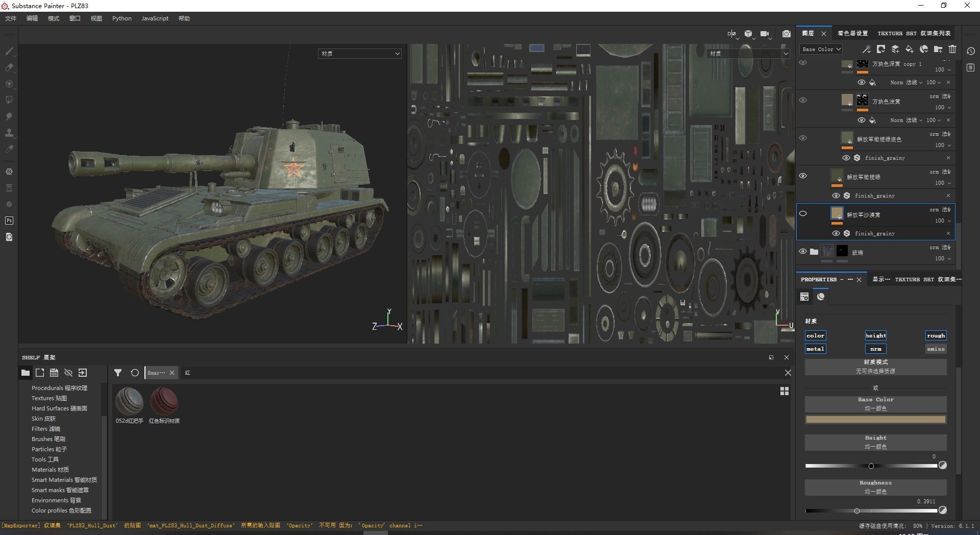Click the video camera settings icon
This screenshot has height=535, width=980.
[765, 34]
